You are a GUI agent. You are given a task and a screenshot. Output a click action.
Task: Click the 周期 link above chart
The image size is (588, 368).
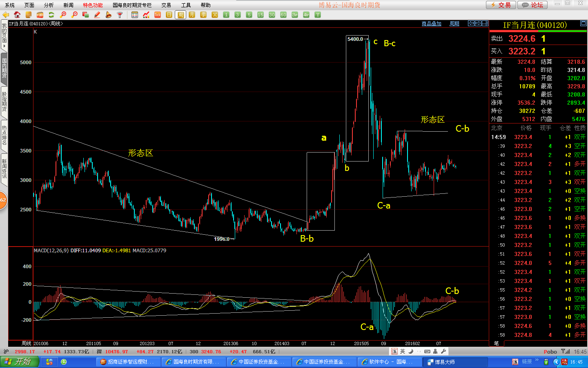point(454,24)
